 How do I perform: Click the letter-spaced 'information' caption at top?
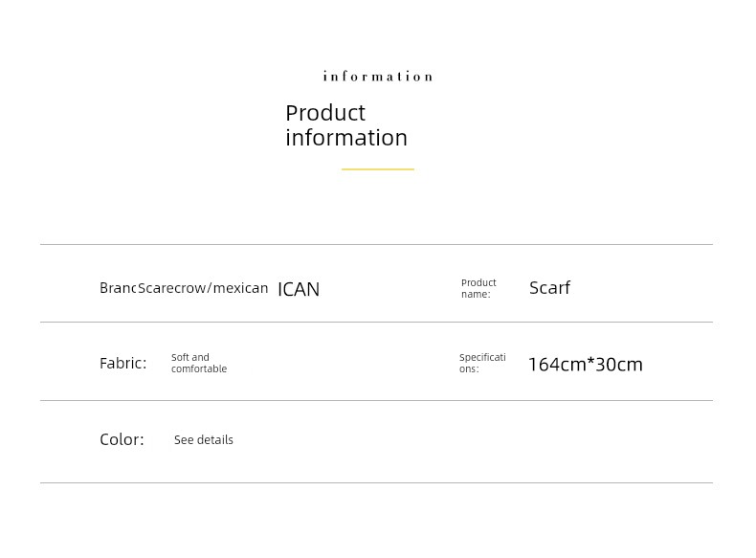coord(377,77)
